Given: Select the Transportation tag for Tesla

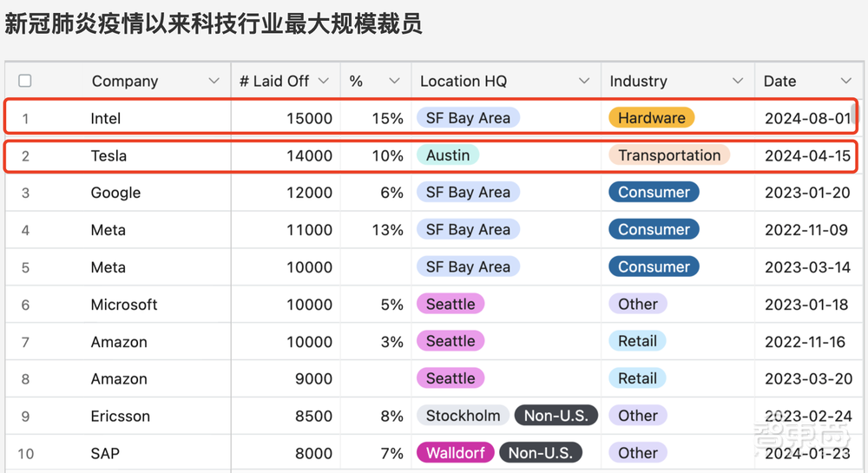Looking at the screenshot, I should point(668,155).
